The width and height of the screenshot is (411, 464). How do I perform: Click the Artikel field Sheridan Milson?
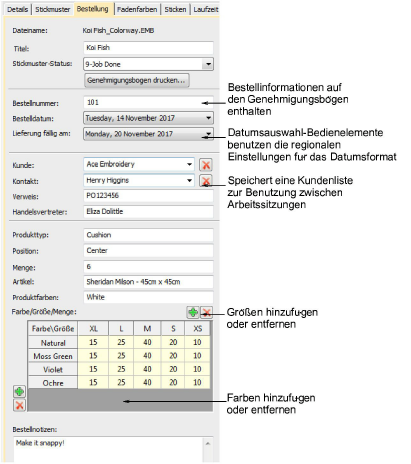(148, 282)
